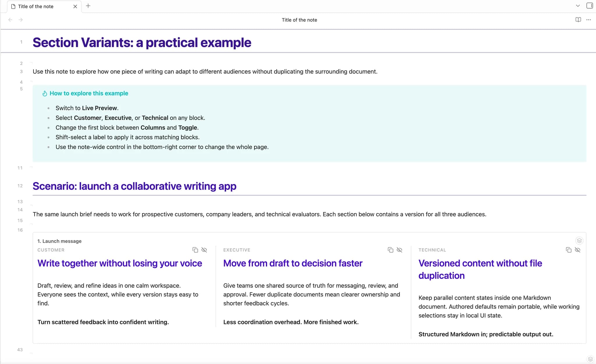Image resolution: width=596 pixels, height=364 pixels.
Task: Navigate forward with the right arrow
Action: point(21,20)
